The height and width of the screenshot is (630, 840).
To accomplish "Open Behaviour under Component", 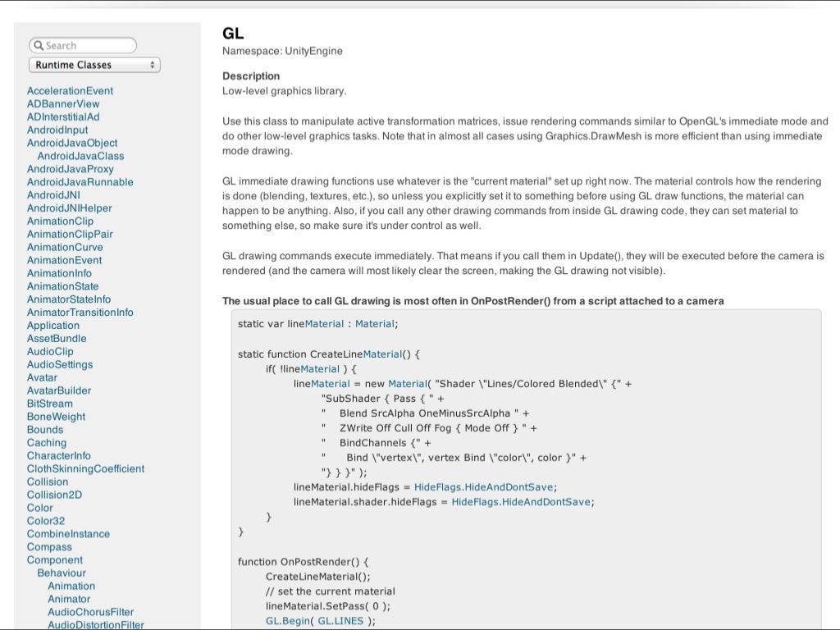I will (x=62, y=573).
